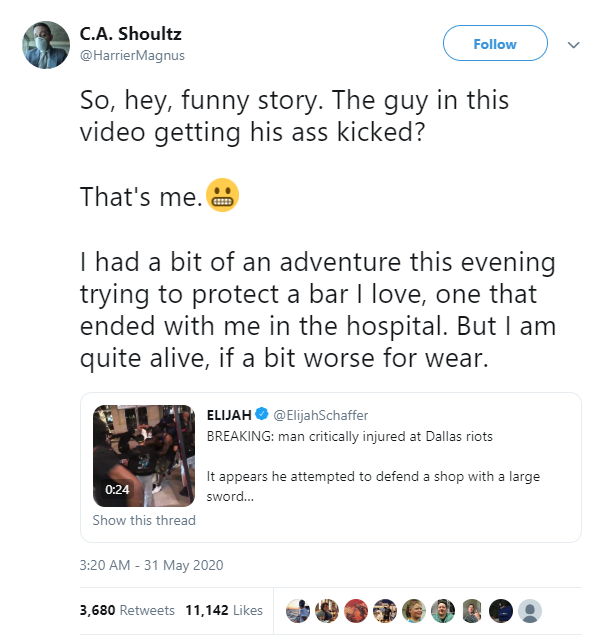Image resolution: width=610 pixels, height=639 pixels.
Task: Click the default gray silhouette liker avatar
Action: click(530, 611)
